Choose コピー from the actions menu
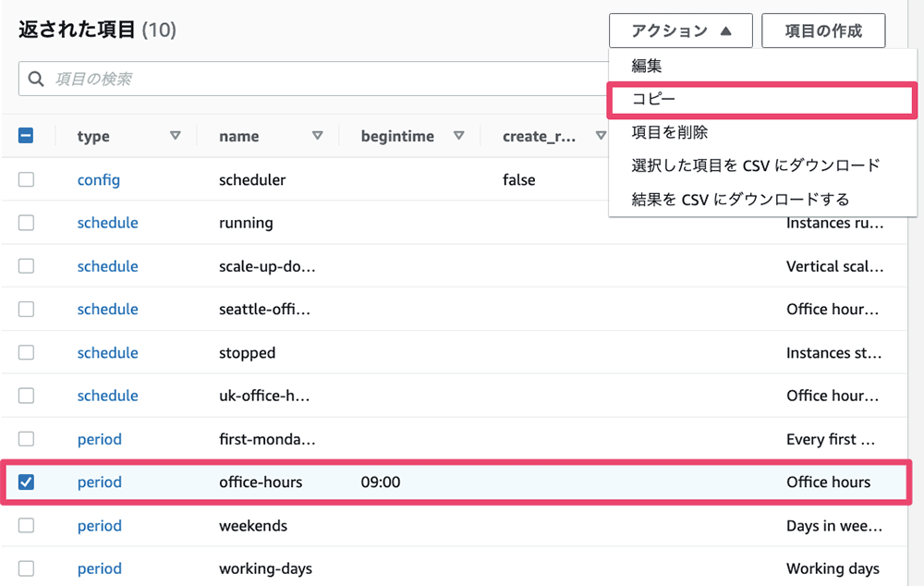This screenshot has height=586, width=924. 654,99
